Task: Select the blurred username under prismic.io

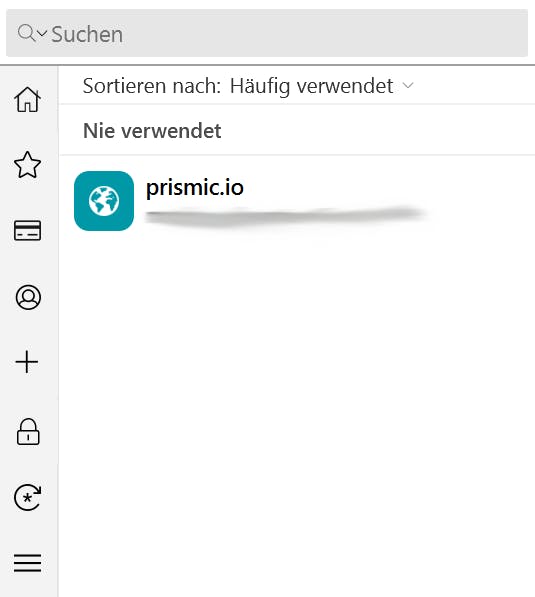Action: (286, 216)
